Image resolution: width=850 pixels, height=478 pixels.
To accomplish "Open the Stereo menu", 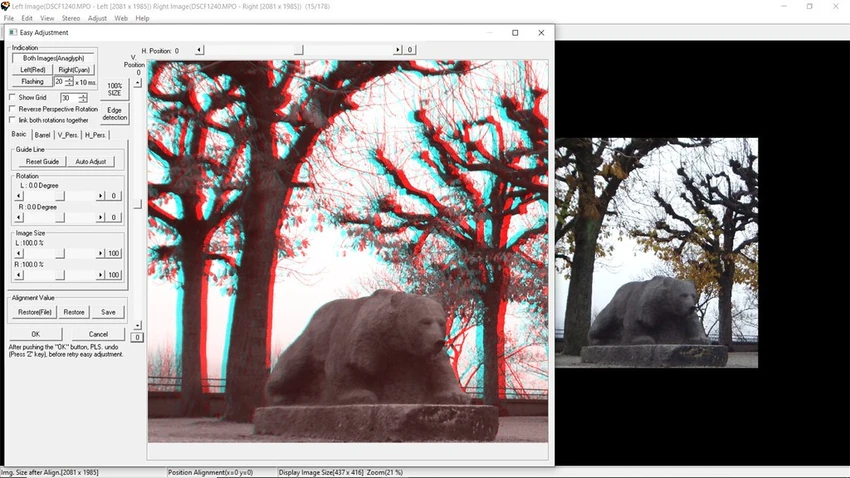I will 71,18.
